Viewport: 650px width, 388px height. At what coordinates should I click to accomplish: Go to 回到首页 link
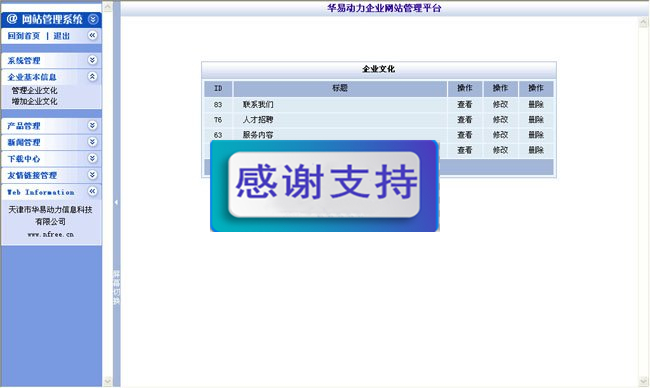point(24,36)
